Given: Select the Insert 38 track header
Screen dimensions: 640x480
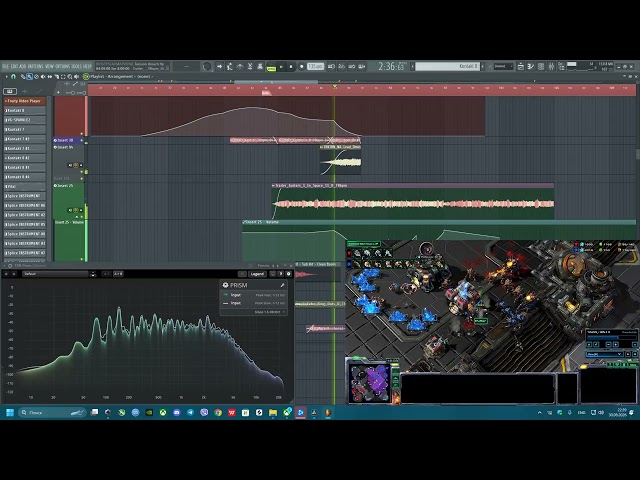Looking at the screenshot, I should tap(69, 140).
